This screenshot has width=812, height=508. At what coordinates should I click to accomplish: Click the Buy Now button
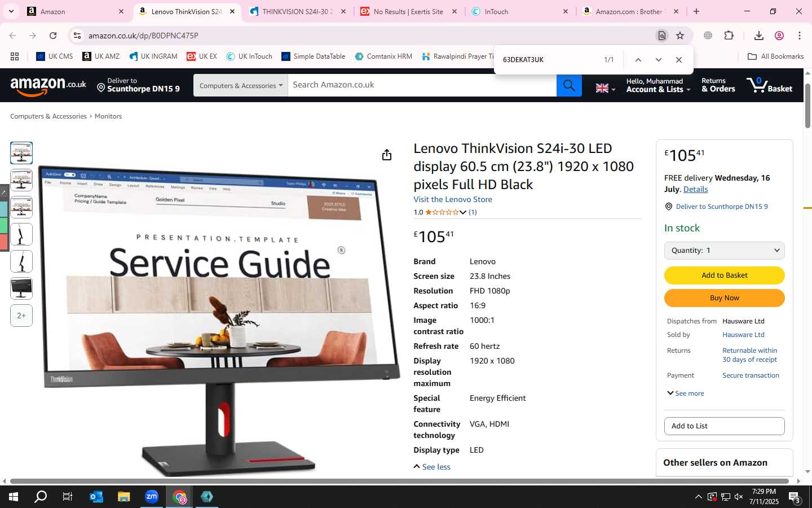pos(724,298)
